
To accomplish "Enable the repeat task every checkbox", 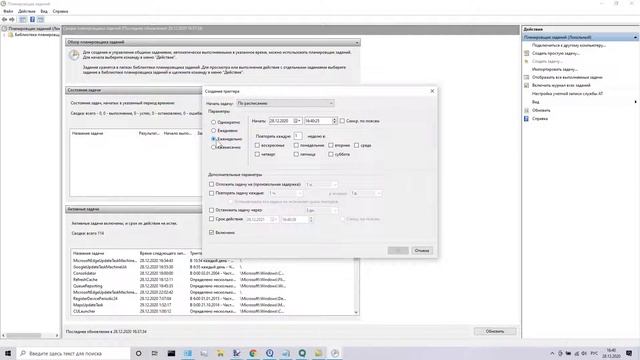I will point(211,193).
